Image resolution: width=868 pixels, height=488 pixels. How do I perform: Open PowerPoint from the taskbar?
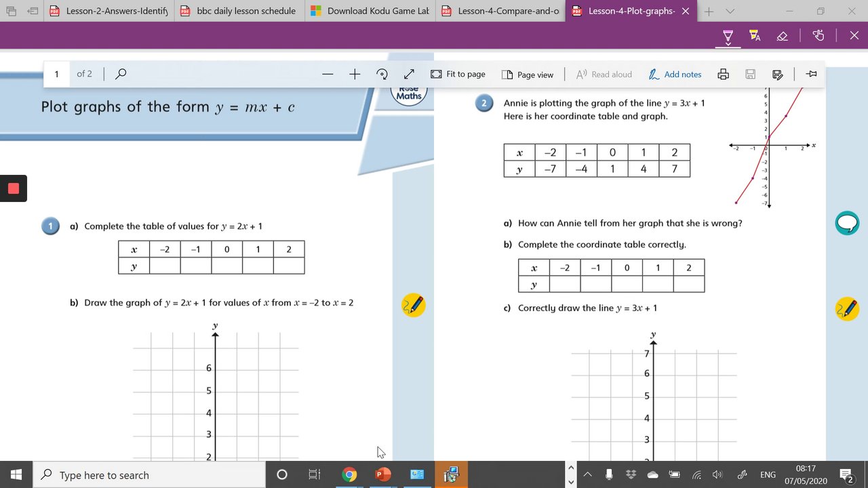383,474
